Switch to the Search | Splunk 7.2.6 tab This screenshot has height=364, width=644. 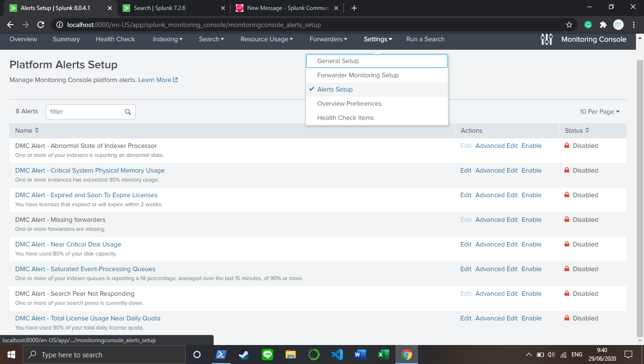click(173, 8)
